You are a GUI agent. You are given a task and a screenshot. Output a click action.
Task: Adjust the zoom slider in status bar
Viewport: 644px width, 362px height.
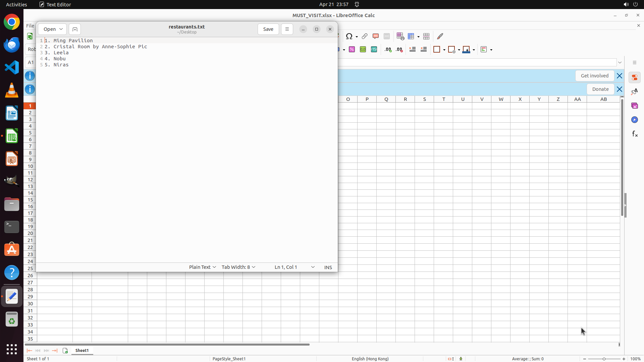(604, 359)
